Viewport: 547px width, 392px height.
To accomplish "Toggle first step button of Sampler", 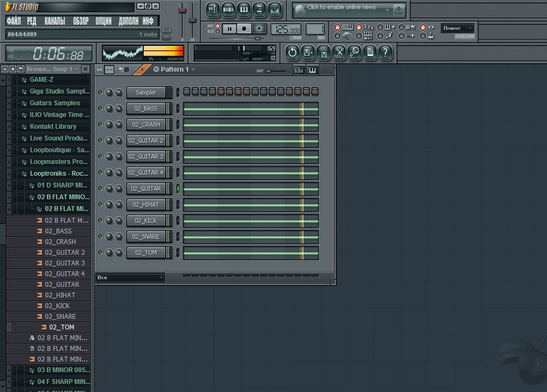I will 187,92.
